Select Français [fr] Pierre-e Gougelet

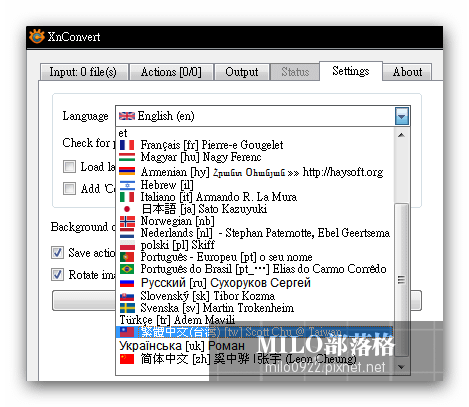(255, 145)
